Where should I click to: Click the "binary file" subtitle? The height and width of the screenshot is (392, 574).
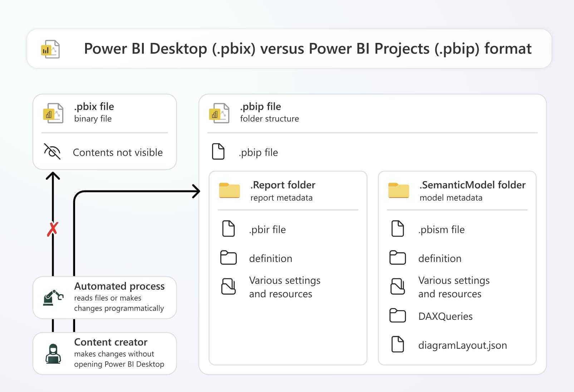coord(93,119)
